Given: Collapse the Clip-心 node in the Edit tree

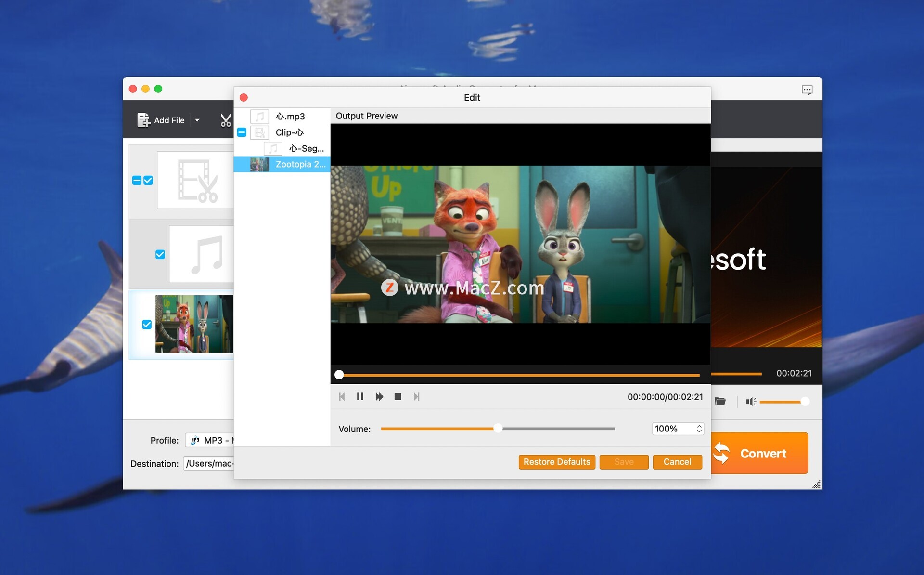Looking at the screenshot, I should (x=242, y=132).
